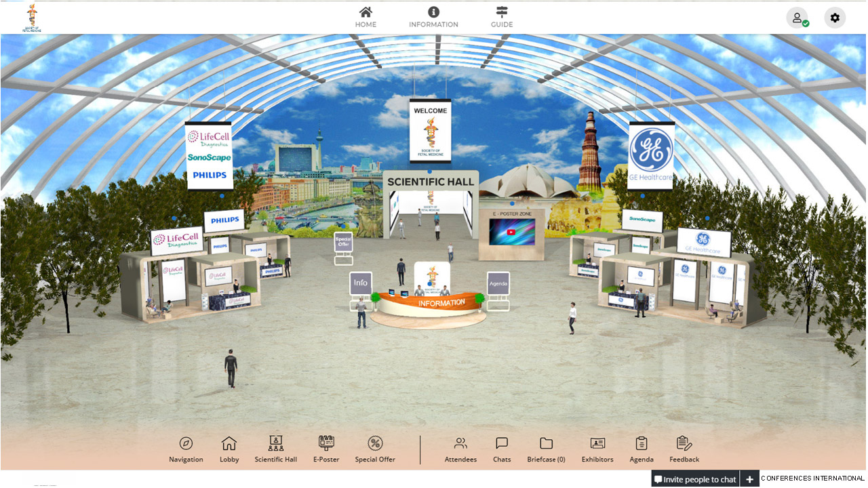The width and height of the screenshot is (868, 488).
Task: Open settings gear icon
Action: click(835, 18)
